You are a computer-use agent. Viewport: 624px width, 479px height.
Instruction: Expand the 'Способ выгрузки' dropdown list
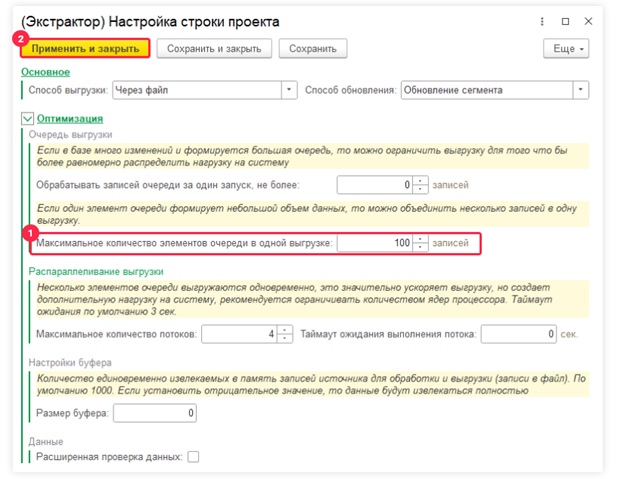[x=290, y=90]
